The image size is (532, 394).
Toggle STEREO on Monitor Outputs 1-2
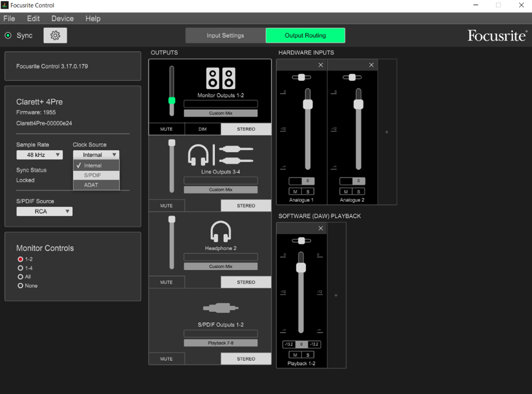[x=246, y=129]
